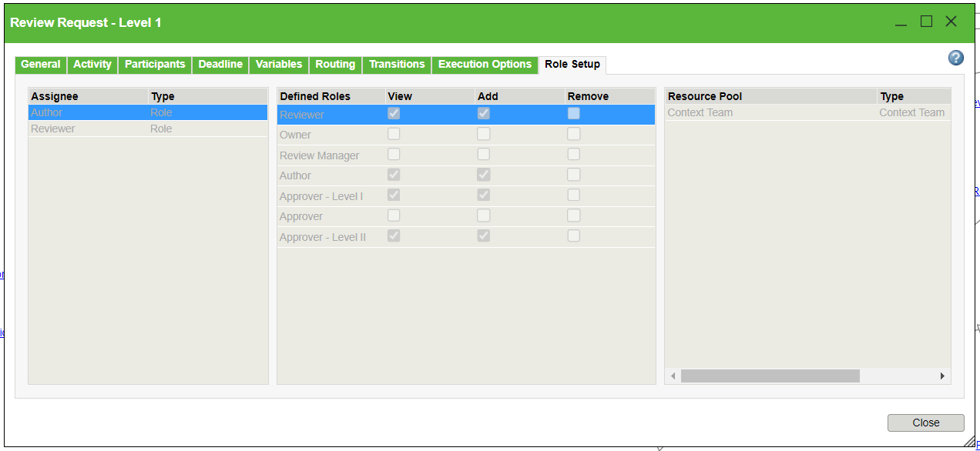Screen dimensions: 980x451
Task: Switch to the Participants tab
Action: click(154, 65)
